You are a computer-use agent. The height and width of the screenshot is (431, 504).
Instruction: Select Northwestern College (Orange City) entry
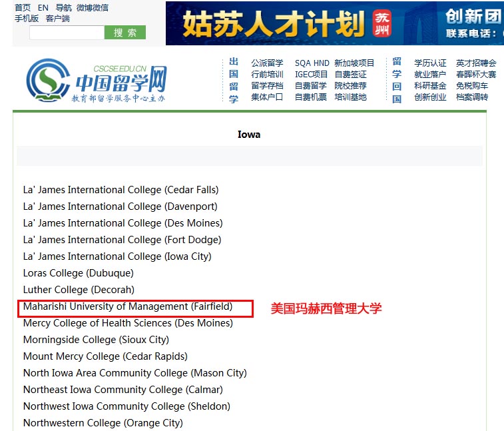tap(103, 423)
